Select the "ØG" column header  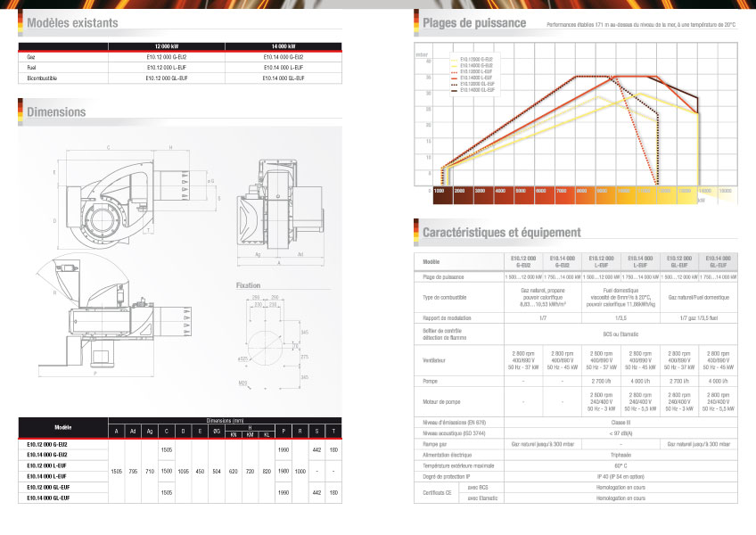click(x=217, y=432)
